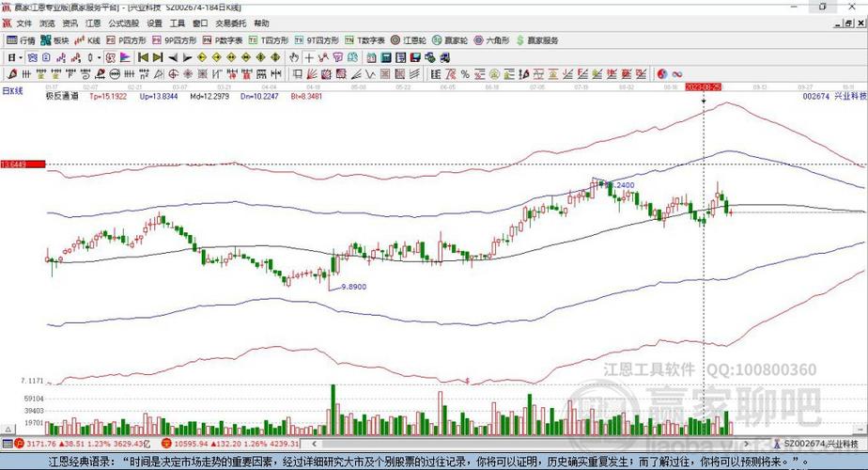Click the 日K线 period label
Screen dimensions: 868x470
click(12, 91)
